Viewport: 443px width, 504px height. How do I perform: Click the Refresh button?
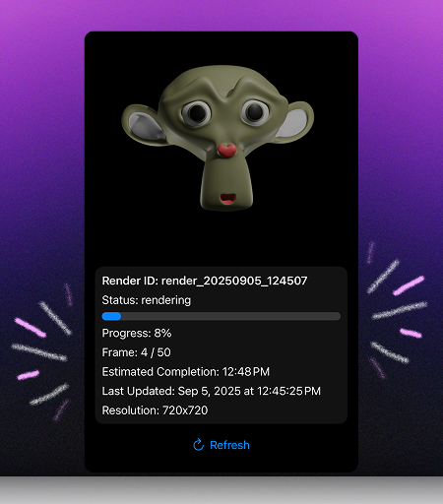[221, 445]
